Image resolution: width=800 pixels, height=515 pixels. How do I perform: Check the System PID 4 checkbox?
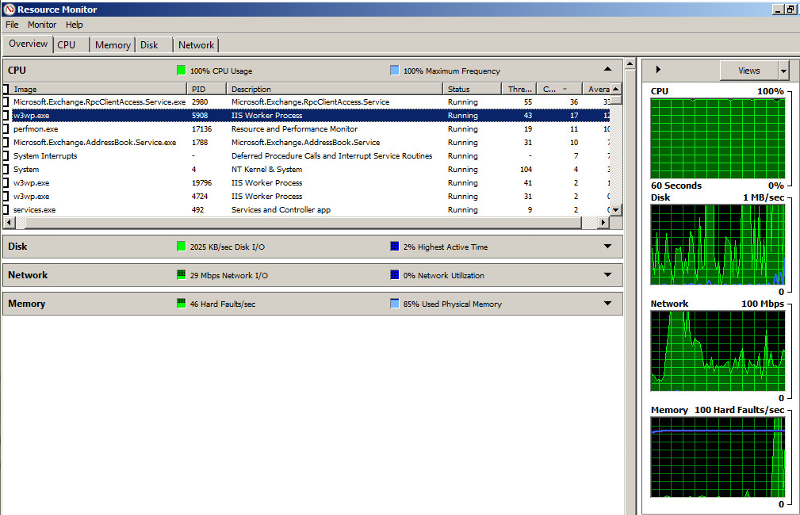click(6, 169)
